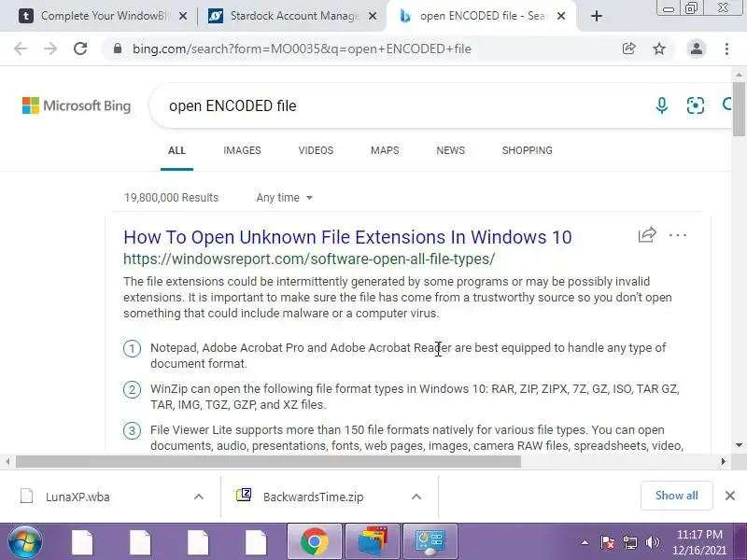Click the padlock site info icon
Screen dimensions: 747x560
(x=118, y=49)
